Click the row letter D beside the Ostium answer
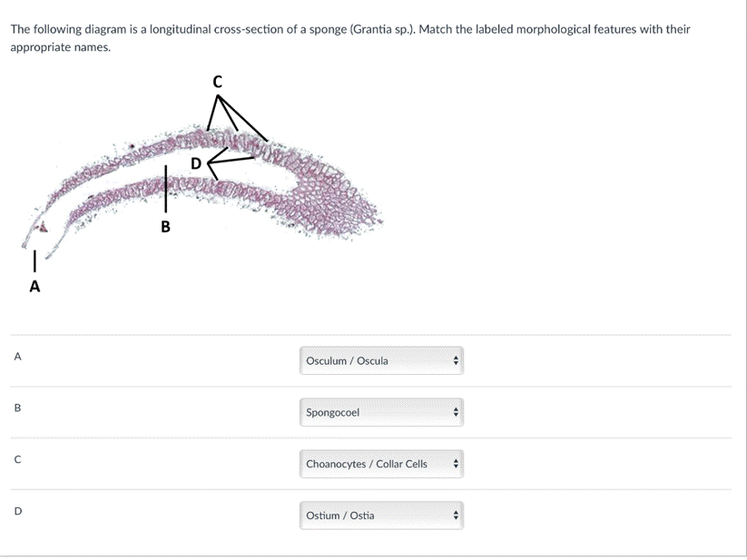 16,512
